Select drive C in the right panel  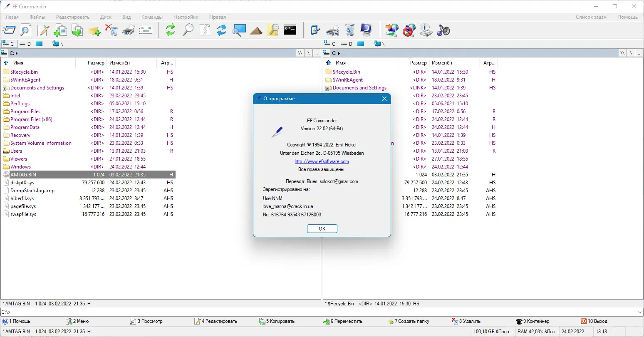(329, 44)
